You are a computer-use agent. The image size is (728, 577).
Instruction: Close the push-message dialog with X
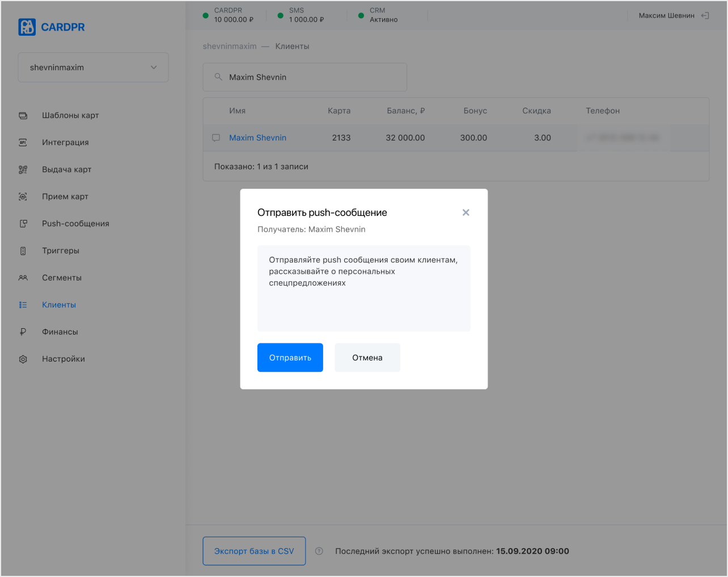point(466,213)
